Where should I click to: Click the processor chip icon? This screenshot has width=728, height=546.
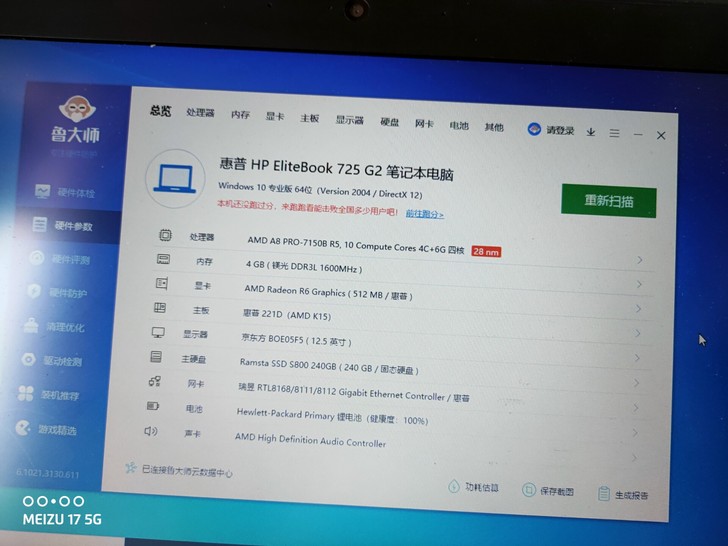point(165,235)
